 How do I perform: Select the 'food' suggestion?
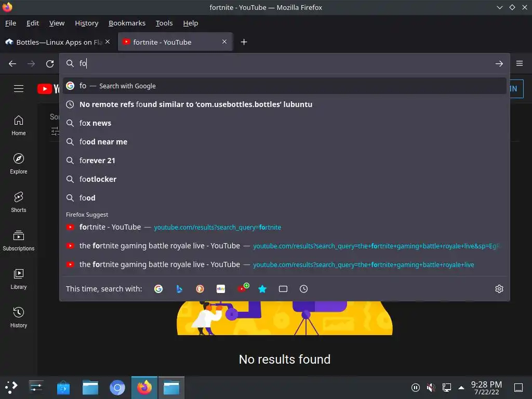pos(284,198)
